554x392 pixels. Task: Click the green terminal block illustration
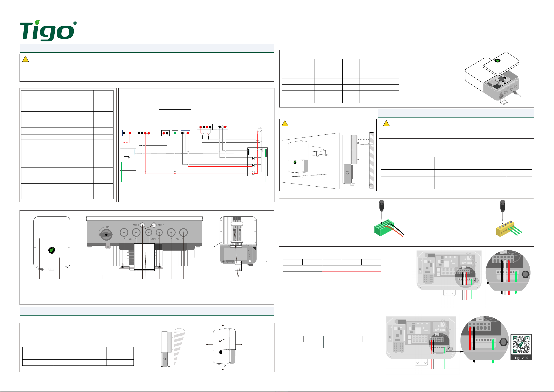384,228
